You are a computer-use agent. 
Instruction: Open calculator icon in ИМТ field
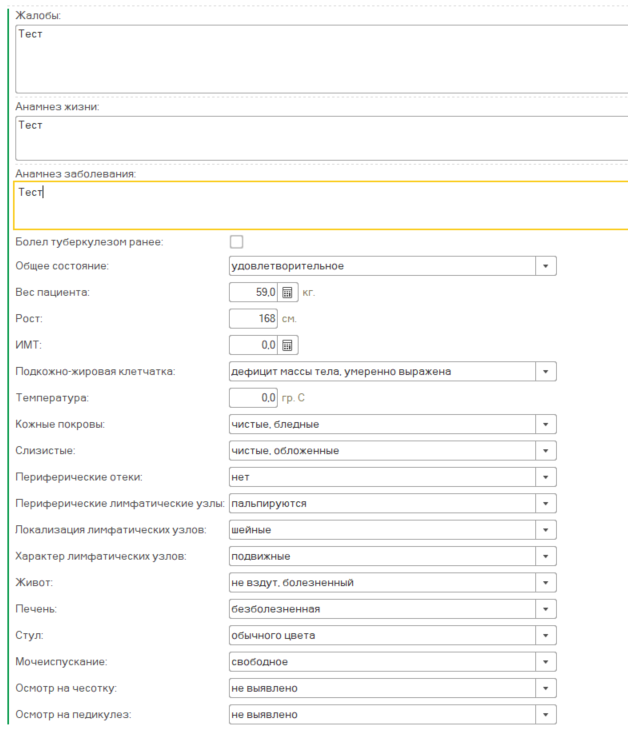(x=288, y=345)
